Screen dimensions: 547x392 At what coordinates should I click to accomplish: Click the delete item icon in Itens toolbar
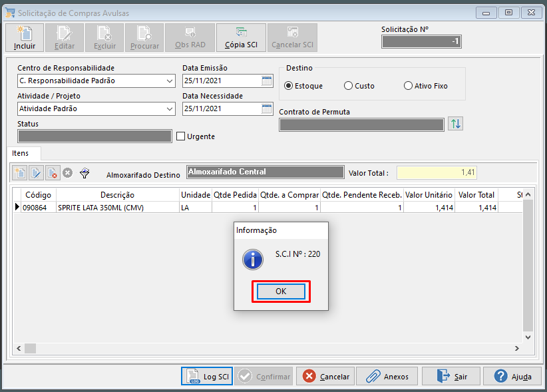click(x=53, y=172)
